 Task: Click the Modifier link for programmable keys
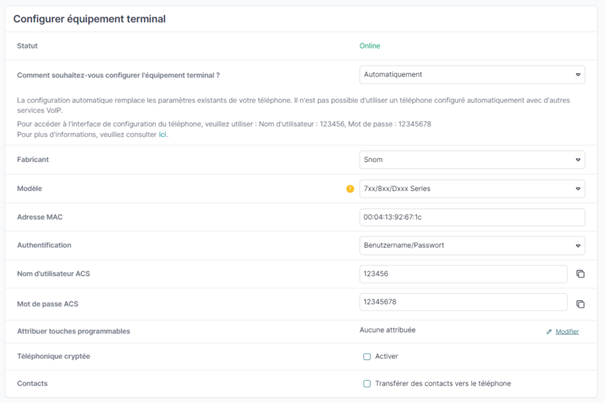pyautogui.click(x=567, y=332)
